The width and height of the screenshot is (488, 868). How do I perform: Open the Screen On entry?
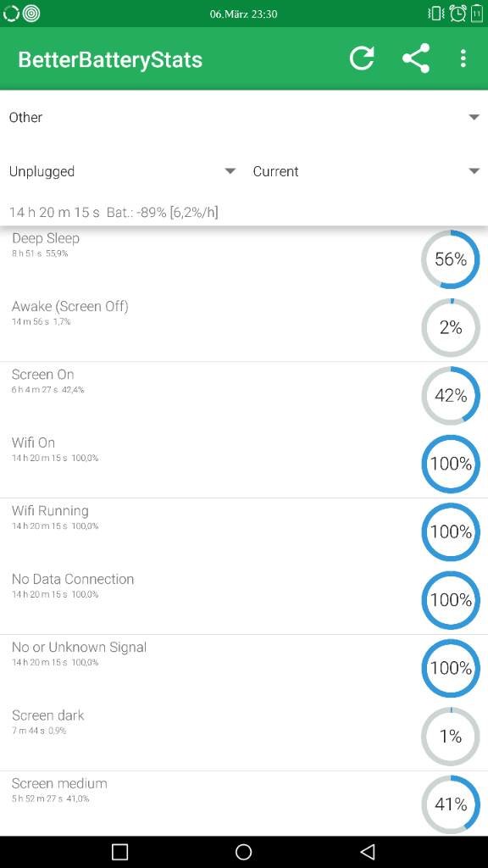coord(244,396)
